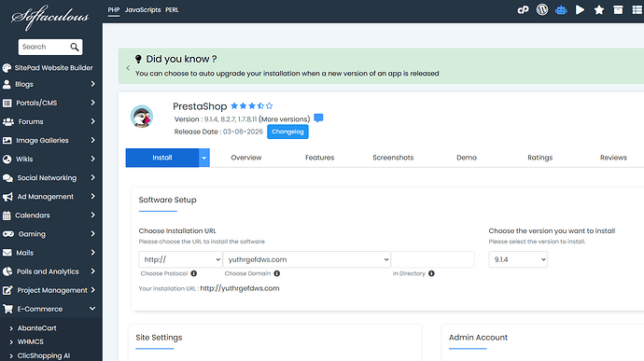This screenshot has width=644, height=361.
Task: Expand the Calendars category
Action: tap(49, 215)
